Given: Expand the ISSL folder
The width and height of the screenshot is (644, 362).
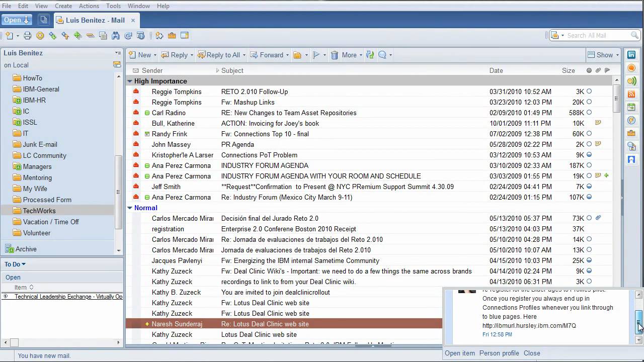Looking at the screenshot, I should (17, 122).
